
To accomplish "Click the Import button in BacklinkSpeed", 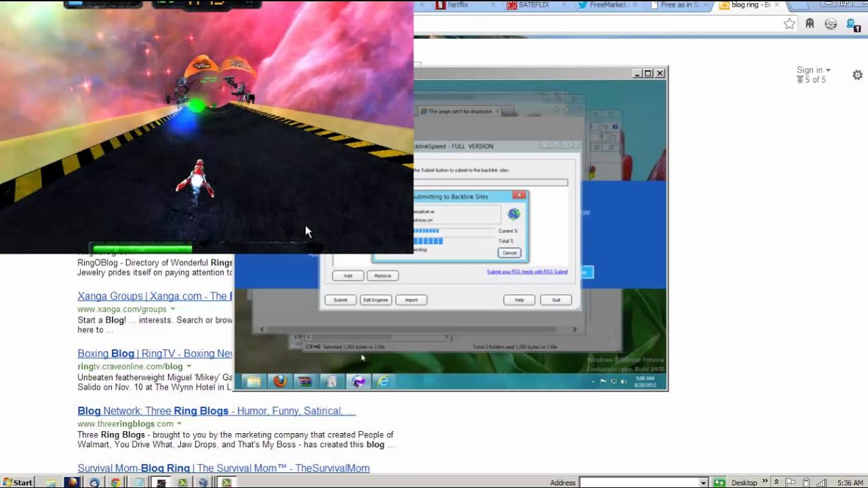I will pyautogui.click(x=411, y=300).
